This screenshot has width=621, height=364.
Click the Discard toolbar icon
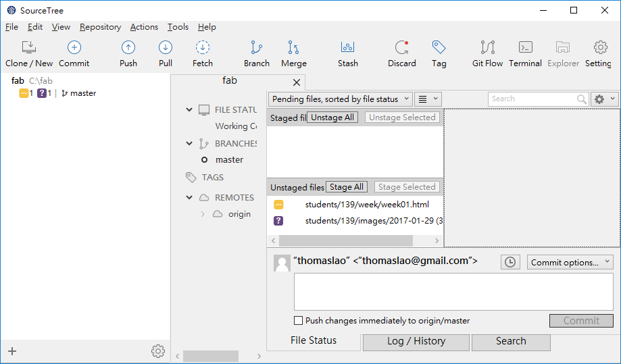[x=401, y=47]
